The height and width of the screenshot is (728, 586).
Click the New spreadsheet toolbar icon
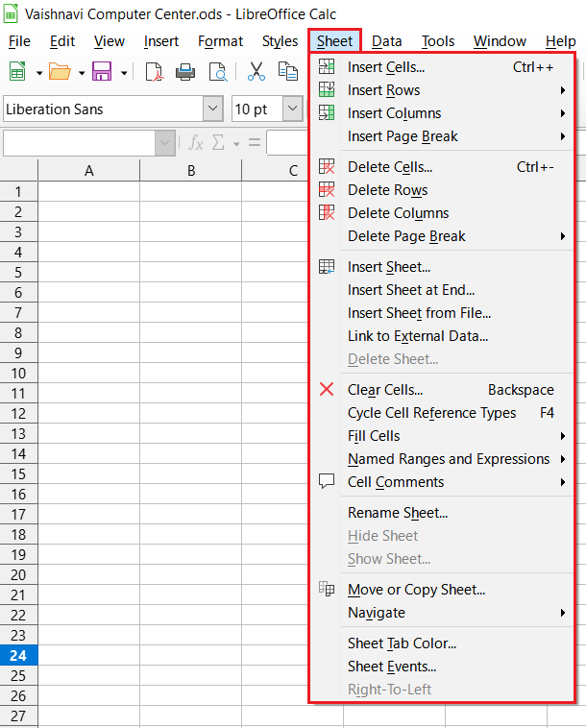pos(17,72)
